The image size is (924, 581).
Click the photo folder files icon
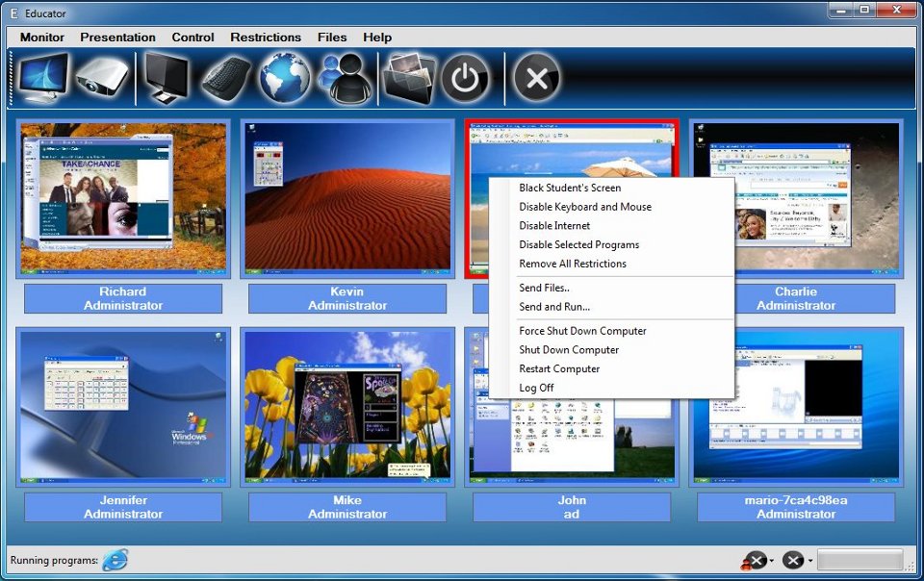point(408,78)
